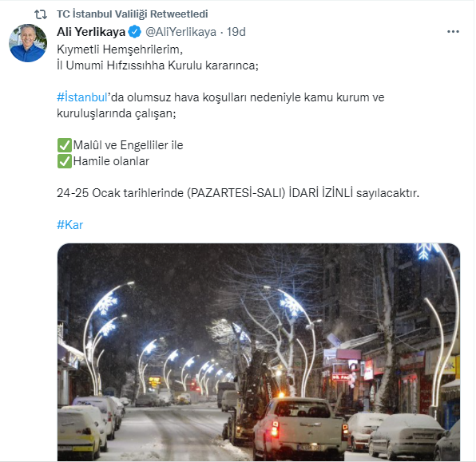Open the #Kar hashtag

[69, 225]
